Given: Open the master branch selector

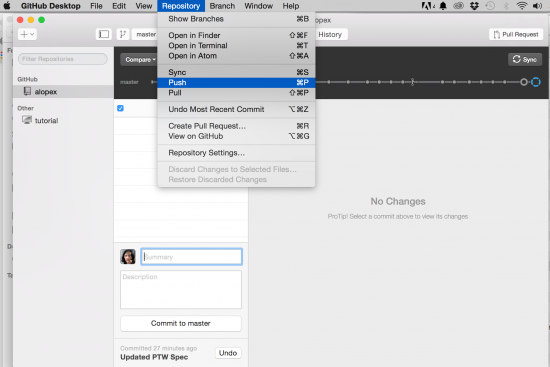Looking at the screenshot, I should tap(145, 34).
